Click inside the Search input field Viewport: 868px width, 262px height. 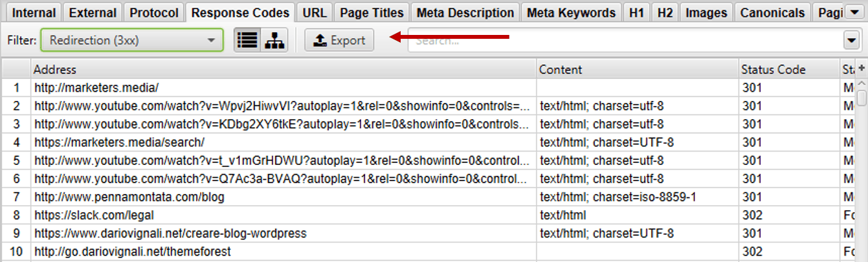[621, 41]
